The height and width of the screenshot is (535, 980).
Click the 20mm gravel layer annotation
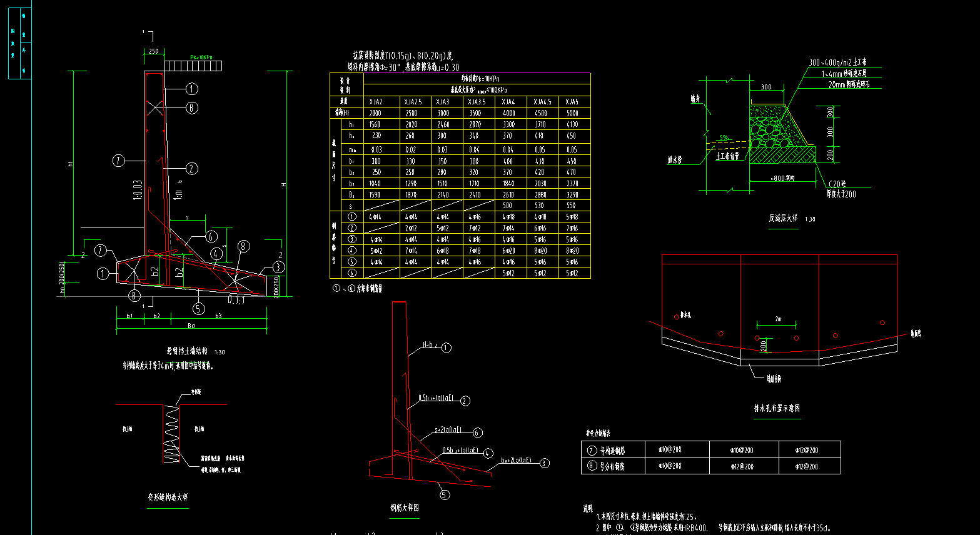click(849, 84)
